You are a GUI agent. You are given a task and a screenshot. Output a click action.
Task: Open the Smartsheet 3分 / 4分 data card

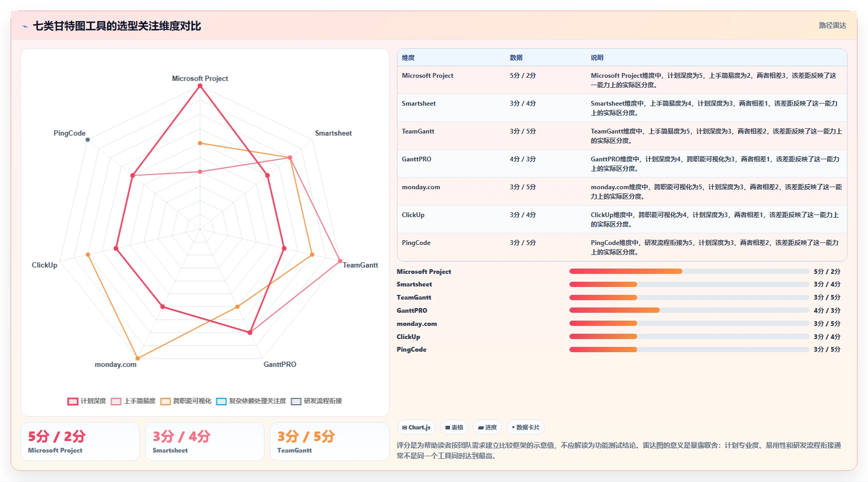point(205,442)
